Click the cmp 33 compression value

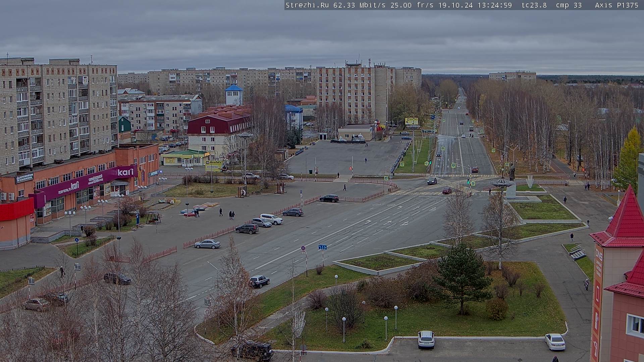tap(569, 5)
